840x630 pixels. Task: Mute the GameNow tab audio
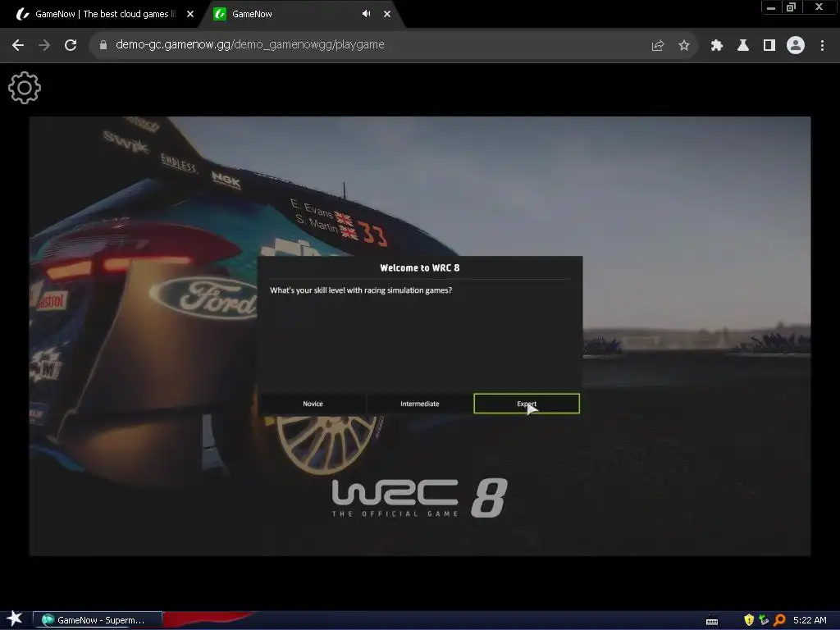pyautogui.click(x=367, y=14)
